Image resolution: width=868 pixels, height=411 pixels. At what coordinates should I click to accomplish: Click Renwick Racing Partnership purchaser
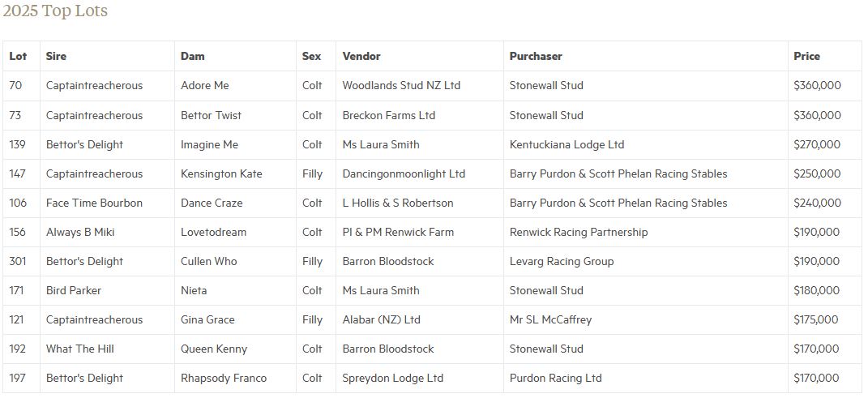pyautogui.click(x=579, y=232)
